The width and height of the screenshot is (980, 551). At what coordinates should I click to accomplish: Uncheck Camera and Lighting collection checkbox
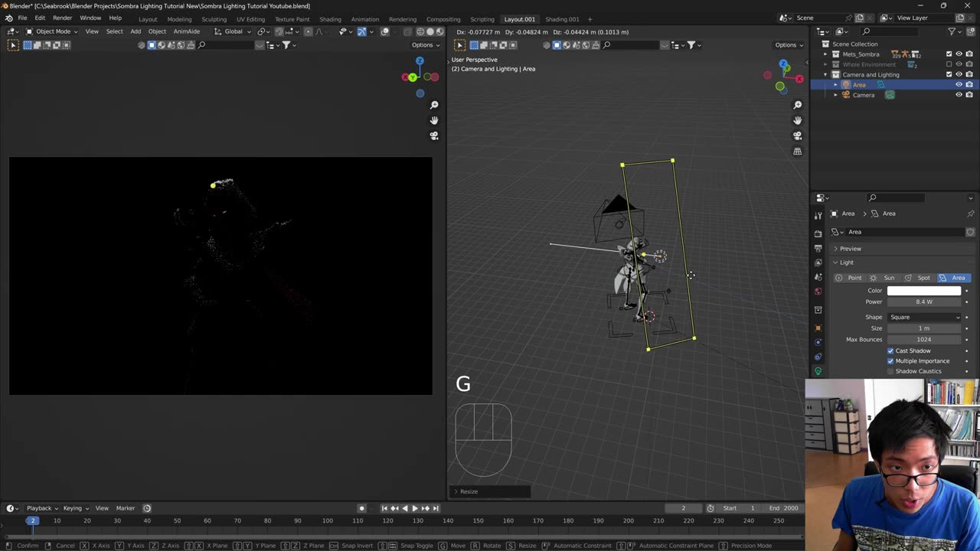[949, 74]
